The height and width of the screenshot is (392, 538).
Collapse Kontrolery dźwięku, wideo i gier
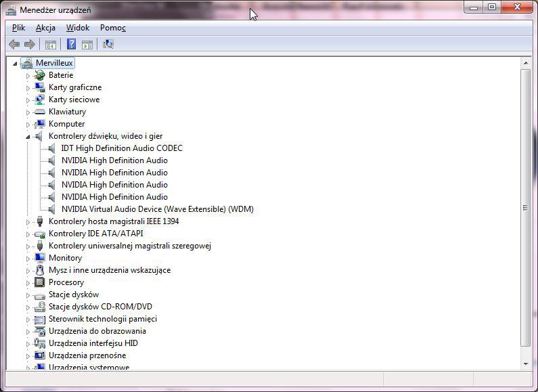[x=28, y=137]
